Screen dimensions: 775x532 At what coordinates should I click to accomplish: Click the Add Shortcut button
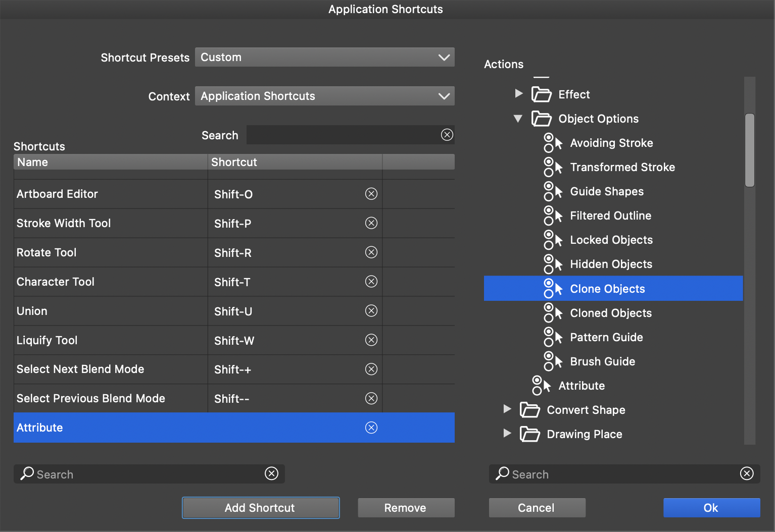(x=260, y=508)
